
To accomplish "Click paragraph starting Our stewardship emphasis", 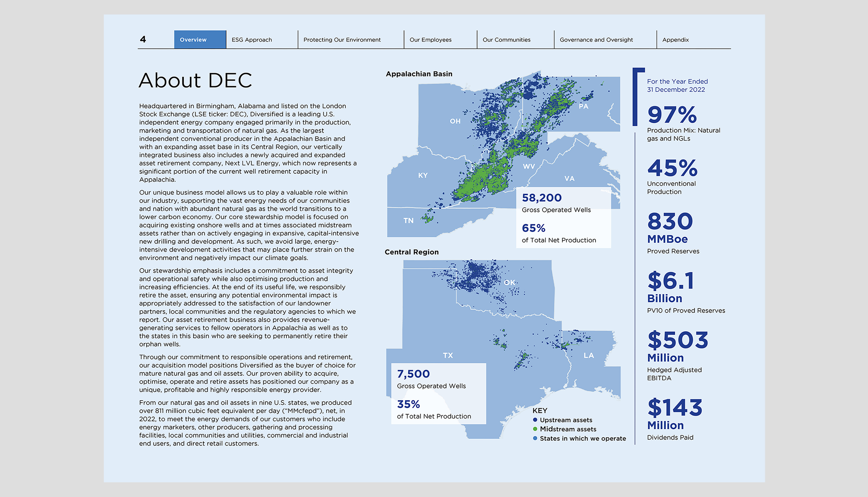I will coord(248,307).
